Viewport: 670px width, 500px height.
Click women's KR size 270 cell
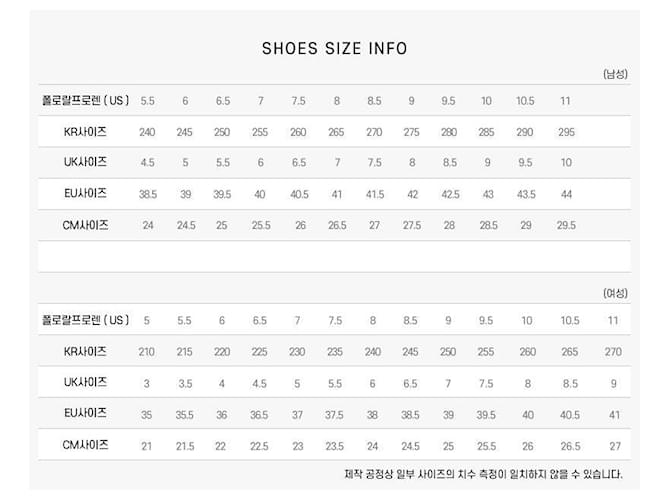613,352
